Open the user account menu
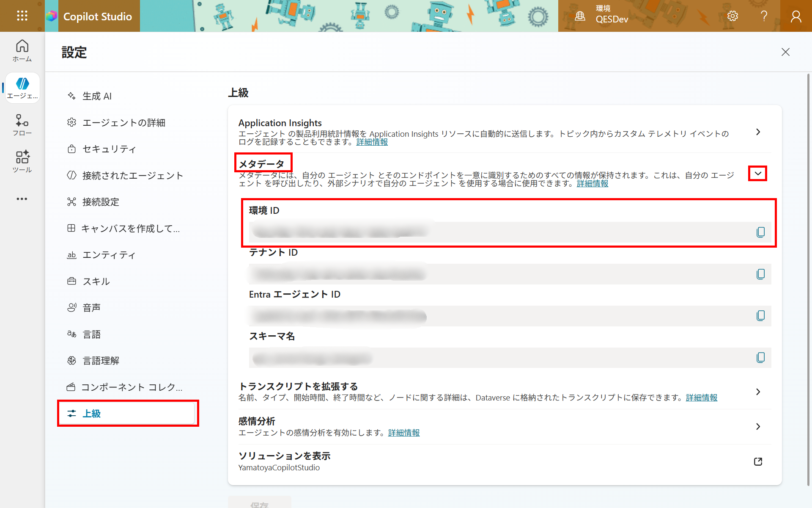Image resolution: width=812 pixels, height=508 pixels. tap(796, 16)
